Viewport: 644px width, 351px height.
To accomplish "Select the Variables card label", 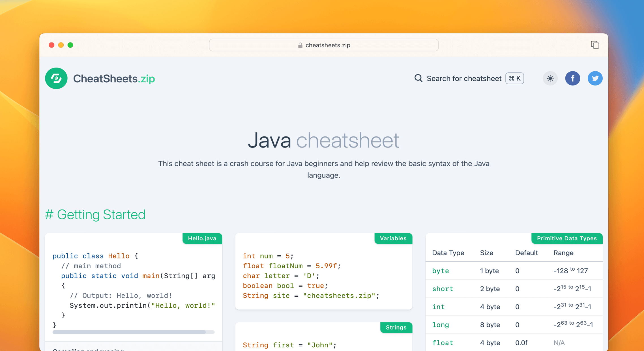I will coord(393,238).
